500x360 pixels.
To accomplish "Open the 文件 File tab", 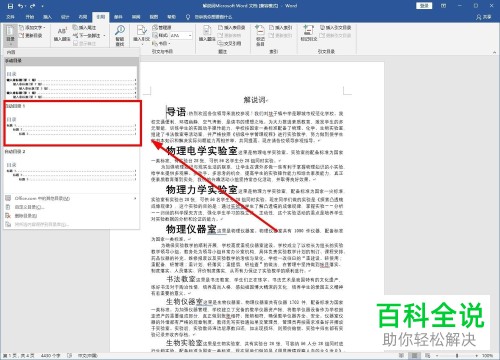I will [10, 17].
